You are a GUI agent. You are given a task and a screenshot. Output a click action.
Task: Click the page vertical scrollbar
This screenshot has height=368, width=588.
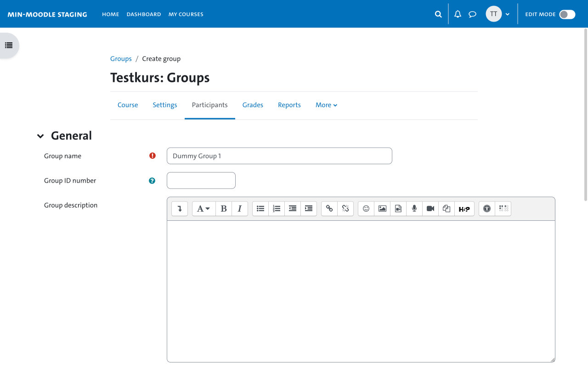[585, 115]
